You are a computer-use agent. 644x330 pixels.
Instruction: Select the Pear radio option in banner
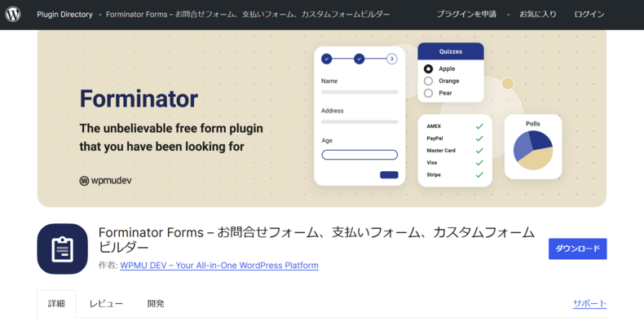pyautogui.click(x=428, y=93)
